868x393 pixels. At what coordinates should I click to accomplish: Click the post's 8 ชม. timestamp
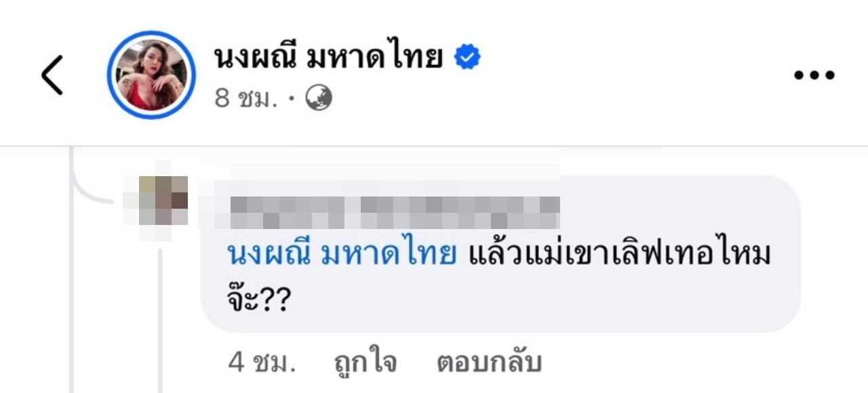point(246,99)
